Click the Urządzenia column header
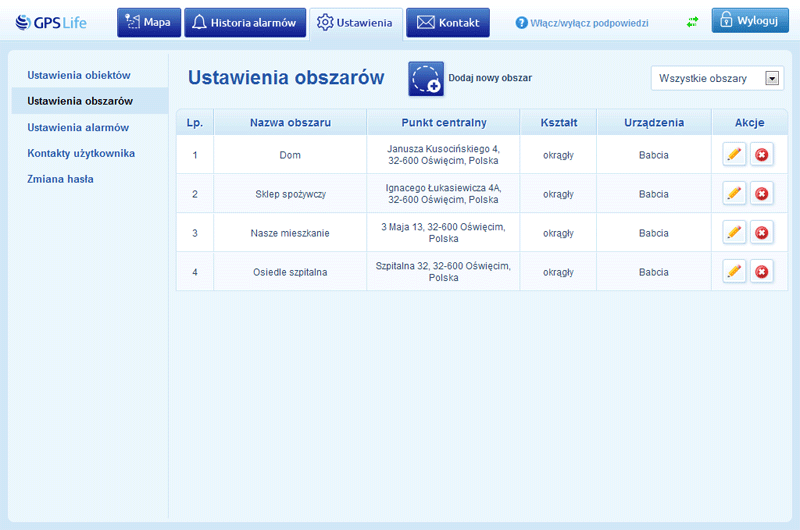 [654, 122]
